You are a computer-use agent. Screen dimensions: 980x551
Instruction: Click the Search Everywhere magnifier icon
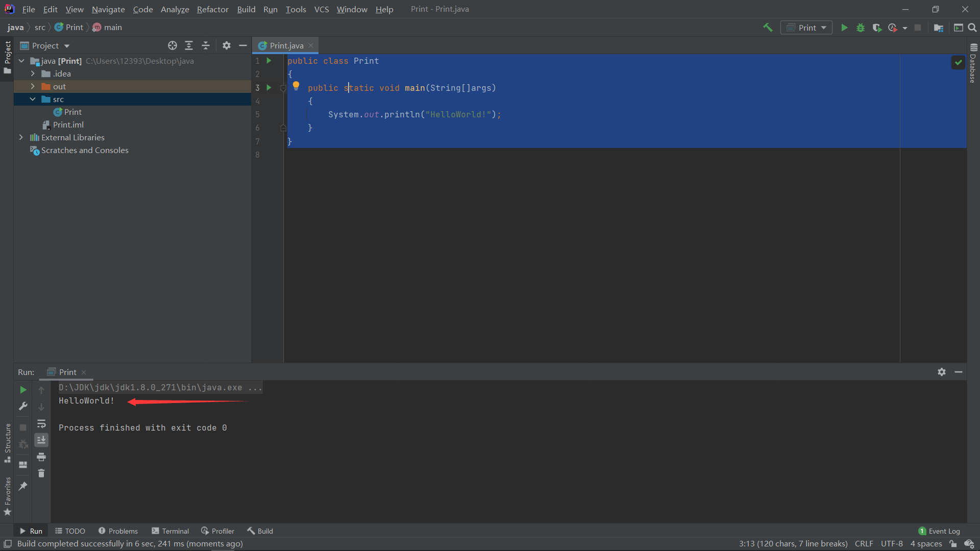(972, 28)
